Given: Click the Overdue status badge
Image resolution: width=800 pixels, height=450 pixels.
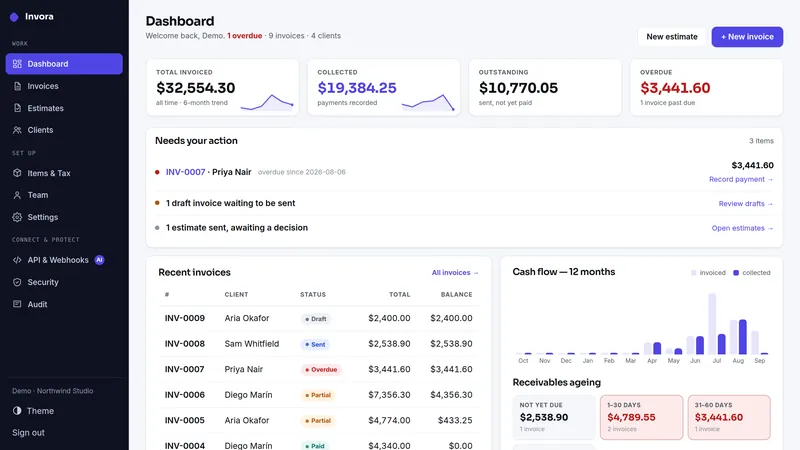Looking at the screenshot, I should point(321,369).
